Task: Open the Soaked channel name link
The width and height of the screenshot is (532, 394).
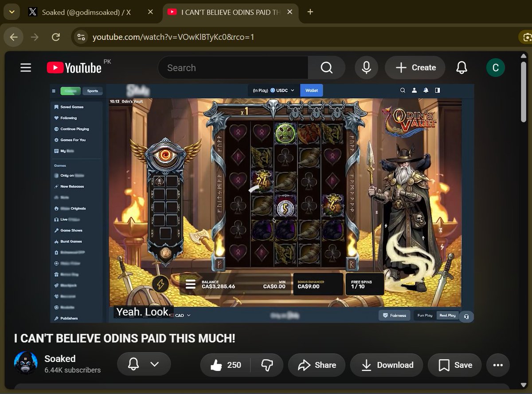Action: 60,359
